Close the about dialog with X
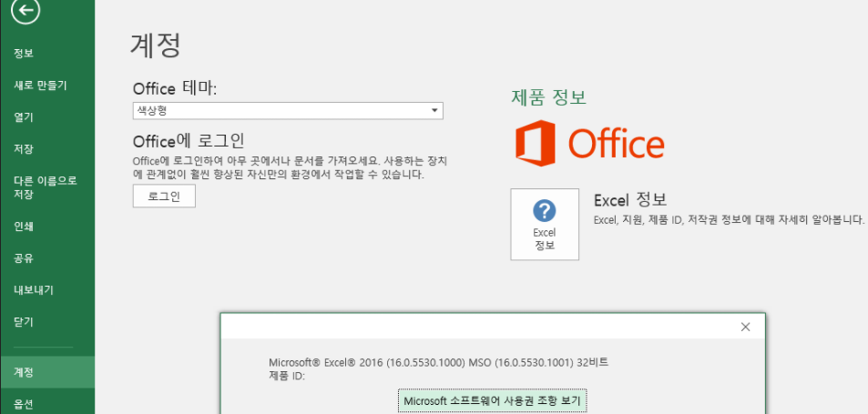Screen dimensions: 868x414 click(745, 328)
